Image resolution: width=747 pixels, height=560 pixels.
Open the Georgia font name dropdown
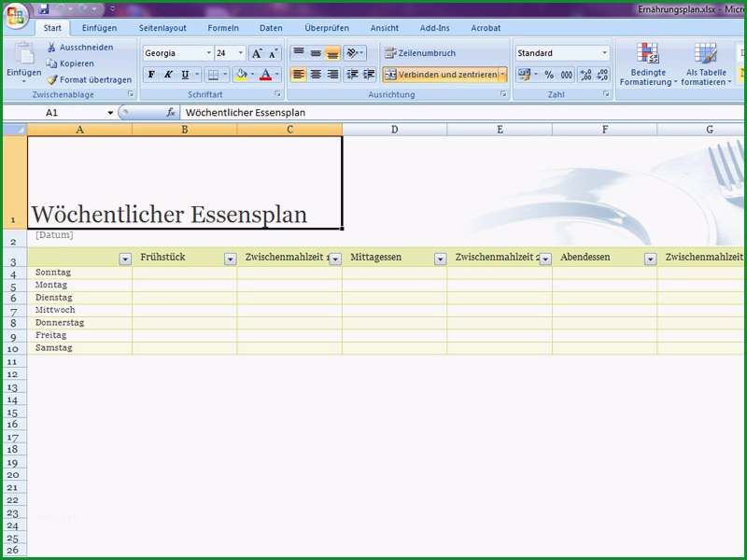pyautogui.click(x=208, y=53)
